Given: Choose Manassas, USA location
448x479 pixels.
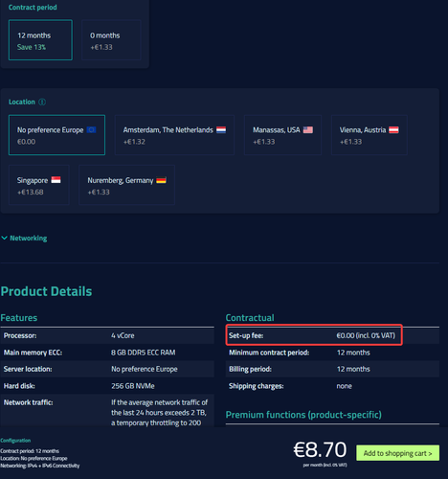Looking at the screenshot, I should [282, 135].
